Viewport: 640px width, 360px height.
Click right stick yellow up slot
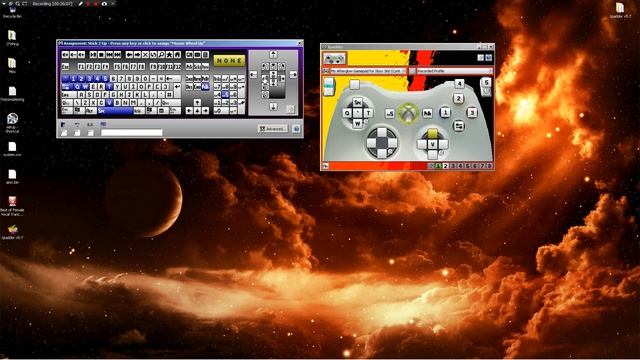tap(433, 133)
